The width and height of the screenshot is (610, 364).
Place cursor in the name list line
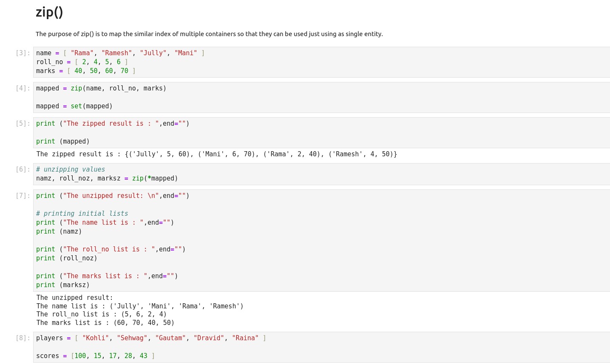click(x=120, y=53)
